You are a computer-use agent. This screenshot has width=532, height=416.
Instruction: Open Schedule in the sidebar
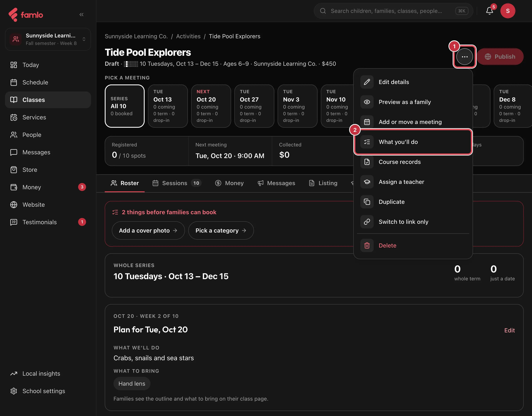click(x=48, y=82)
